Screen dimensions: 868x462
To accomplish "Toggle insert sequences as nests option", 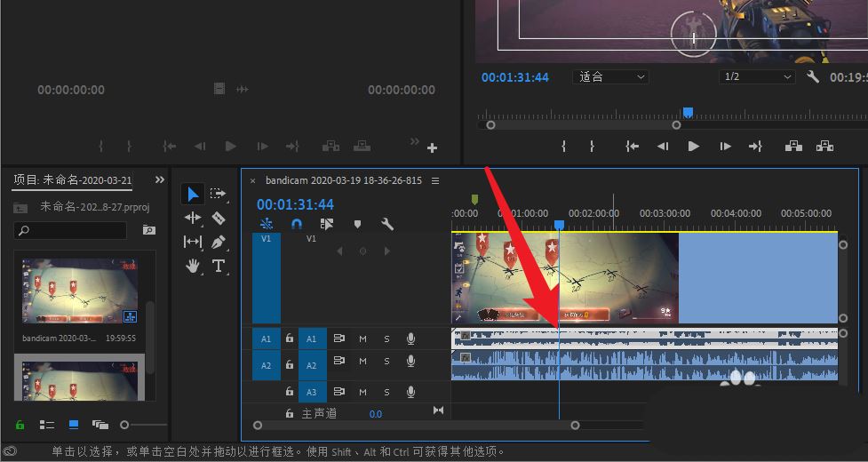I will click(x=267, y=224).
